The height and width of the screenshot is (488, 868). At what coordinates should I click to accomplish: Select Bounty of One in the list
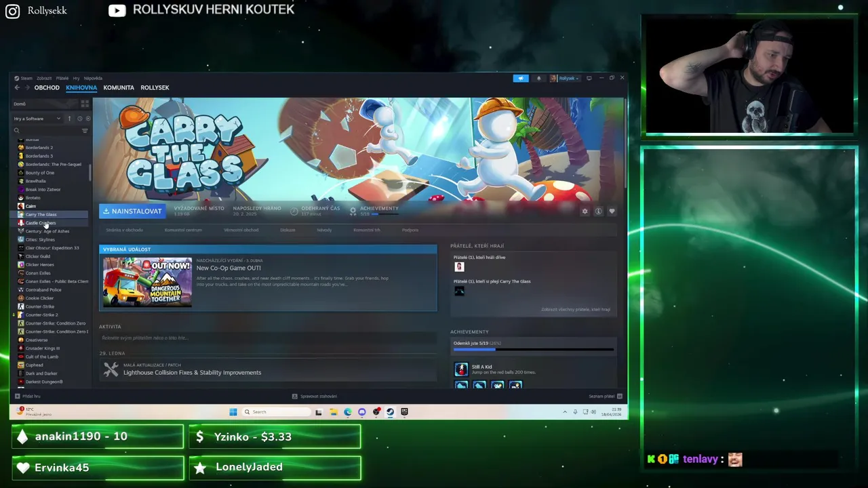pyautogui.click(x=39, y=173)
